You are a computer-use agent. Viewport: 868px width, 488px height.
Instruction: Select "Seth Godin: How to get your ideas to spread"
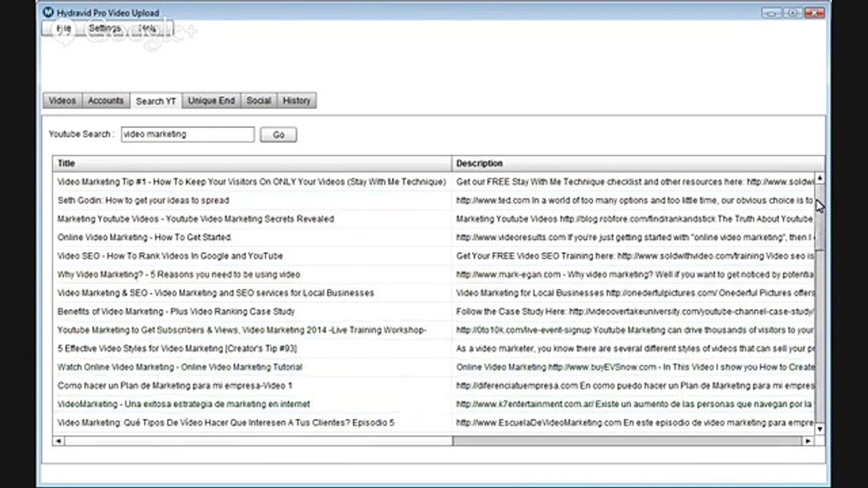[252, 201]
